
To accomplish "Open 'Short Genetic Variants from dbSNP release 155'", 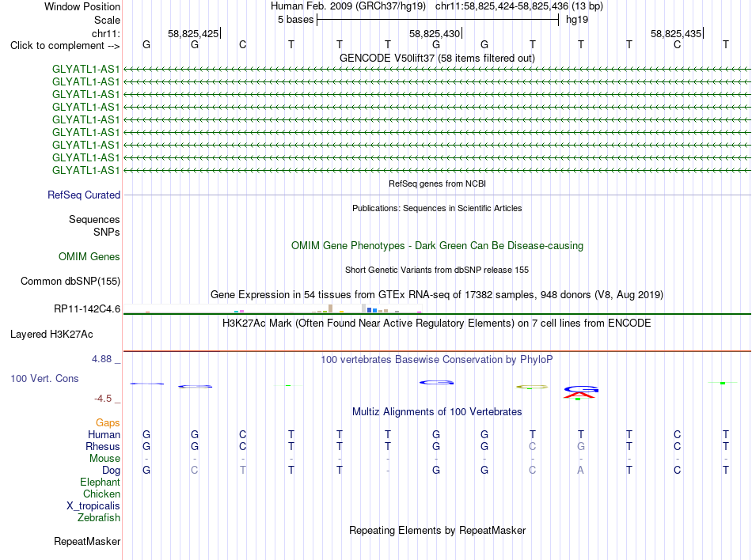I will (x=437, y=270).
